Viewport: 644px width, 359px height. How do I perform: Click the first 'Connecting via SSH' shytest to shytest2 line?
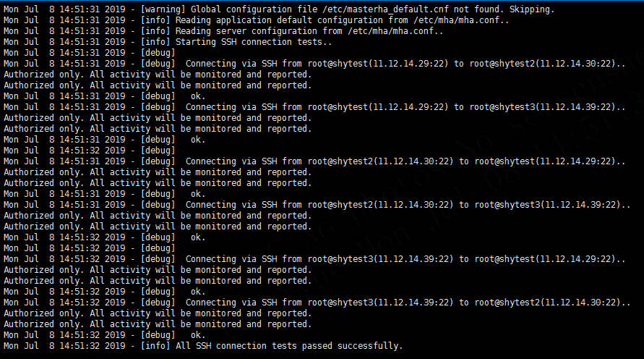coord(314,63)
